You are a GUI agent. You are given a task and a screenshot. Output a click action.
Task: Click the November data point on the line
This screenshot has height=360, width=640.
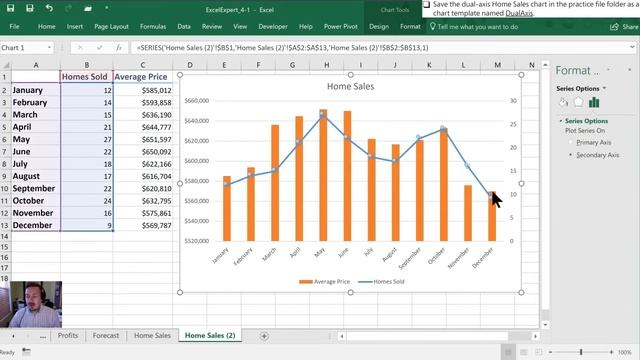[467, 165]
